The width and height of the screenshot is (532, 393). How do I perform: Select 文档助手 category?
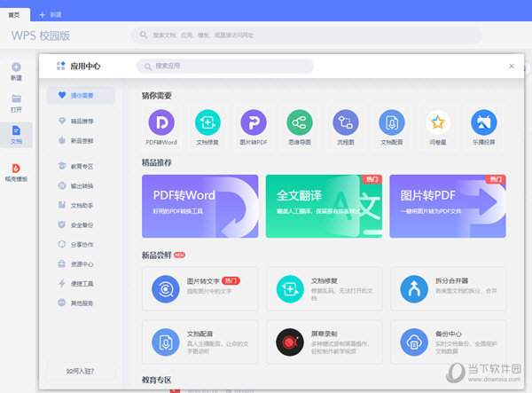[76, 205]
